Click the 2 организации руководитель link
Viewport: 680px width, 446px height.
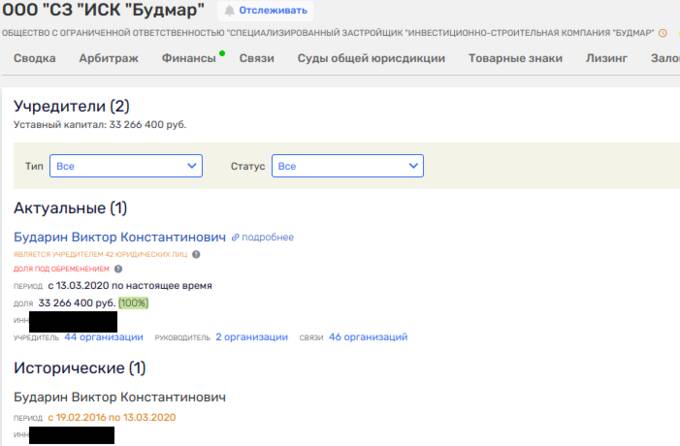[x=252, y=337]
